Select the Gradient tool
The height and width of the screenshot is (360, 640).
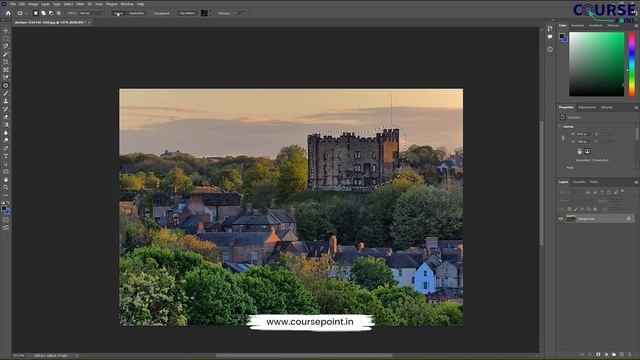[6, 124]
